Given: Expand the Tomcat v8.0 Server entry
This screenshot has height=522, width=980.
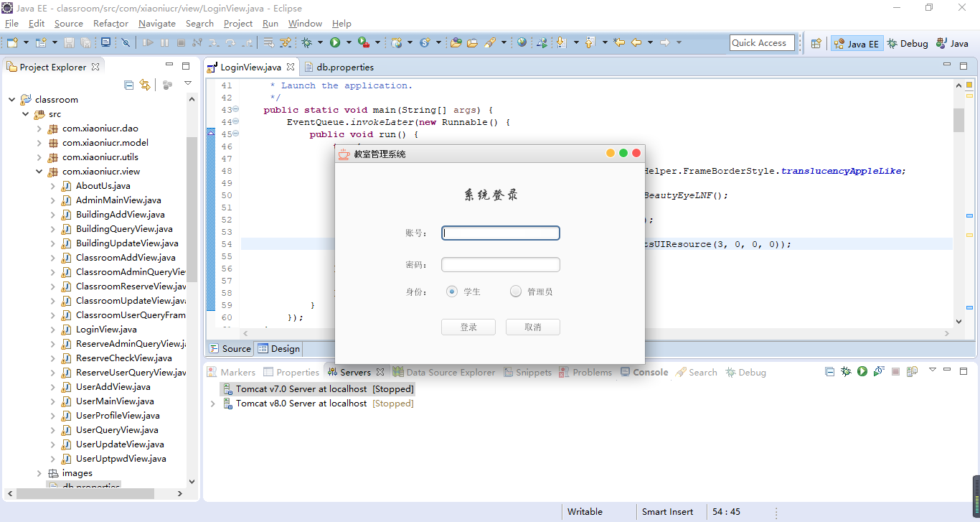Looking at the screenshot, I should pyautogui.click(x=212, y=404).
